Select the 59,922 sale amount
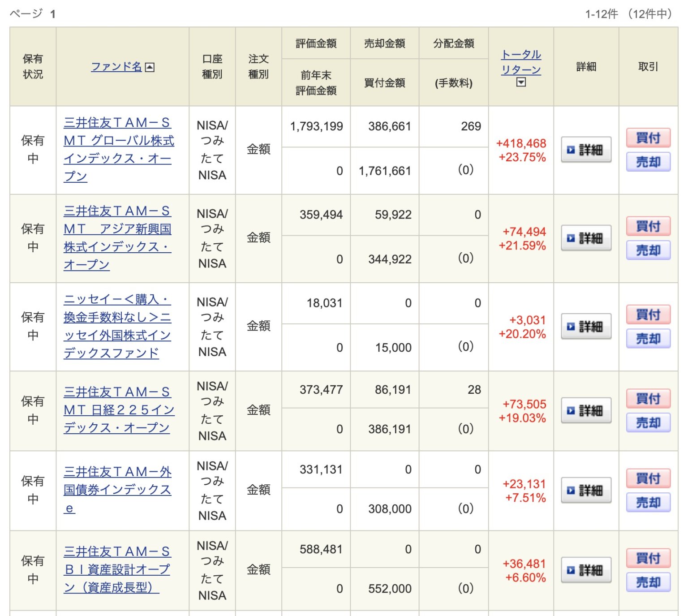The image size is (688, 616). pyautogui.click(x=393, y=215)
